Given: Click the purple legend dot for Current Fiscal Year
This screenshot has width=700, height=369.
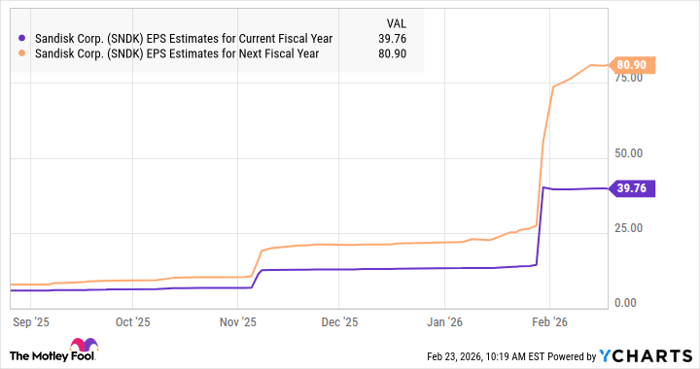Looking at the screenshot, I should coord(22,38).
